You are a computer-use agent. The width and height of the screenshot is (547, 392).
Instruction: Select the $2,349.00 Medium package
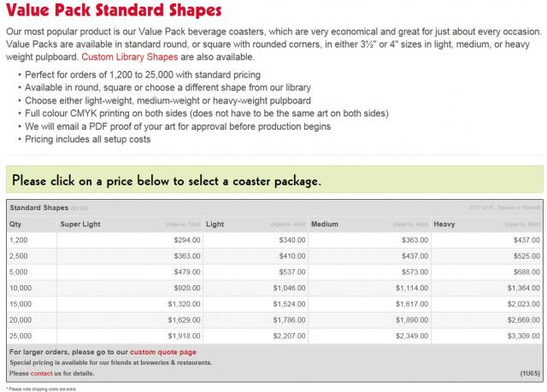tap(411, 334)
